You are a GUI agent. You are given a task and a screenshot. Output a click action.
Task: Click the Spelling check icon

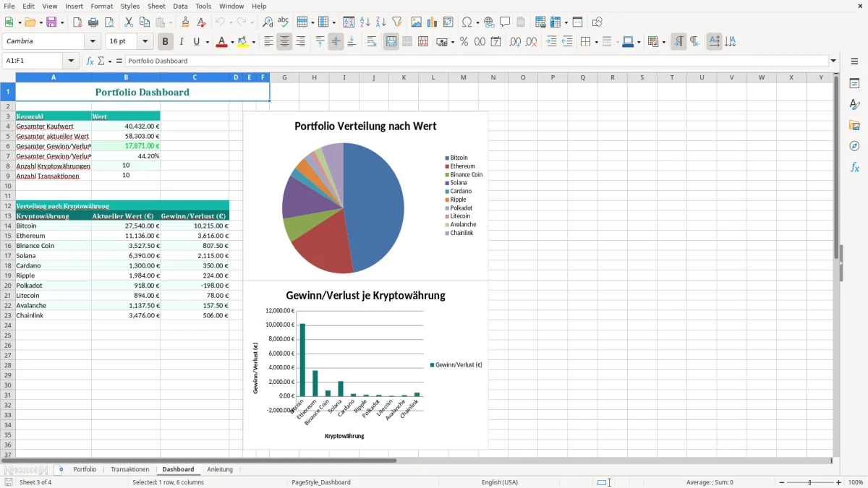click(x=284, y=22)
